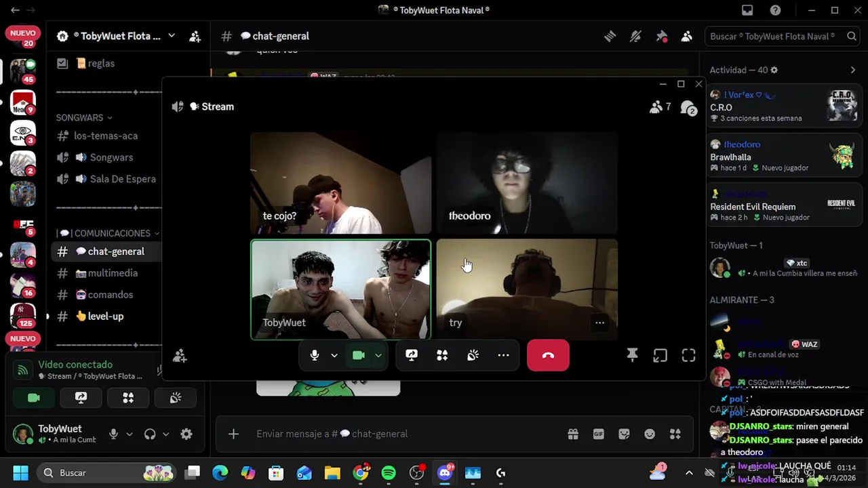Screen dimensions: 868x488
Task: Open the emoji picker
Action: point(650,434)
